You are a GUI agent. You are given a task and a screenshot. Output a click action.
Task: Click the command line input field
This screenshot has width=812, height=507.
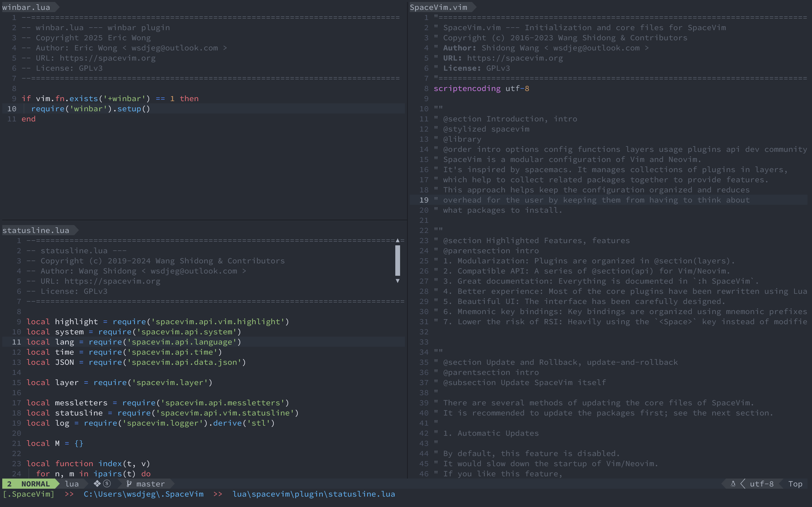pyautogui.click(x=406, y=493)
